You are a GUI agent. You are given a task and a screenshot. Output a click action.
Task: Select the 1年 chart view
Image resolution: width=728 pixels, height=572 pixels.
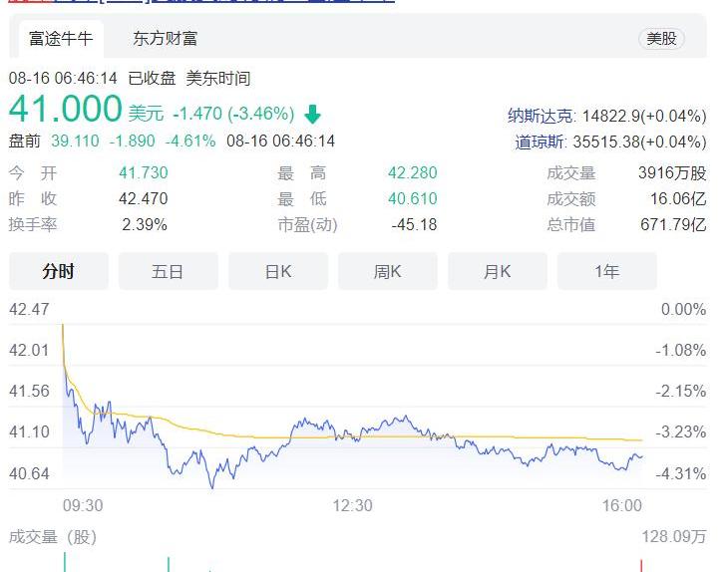[606, 271]
